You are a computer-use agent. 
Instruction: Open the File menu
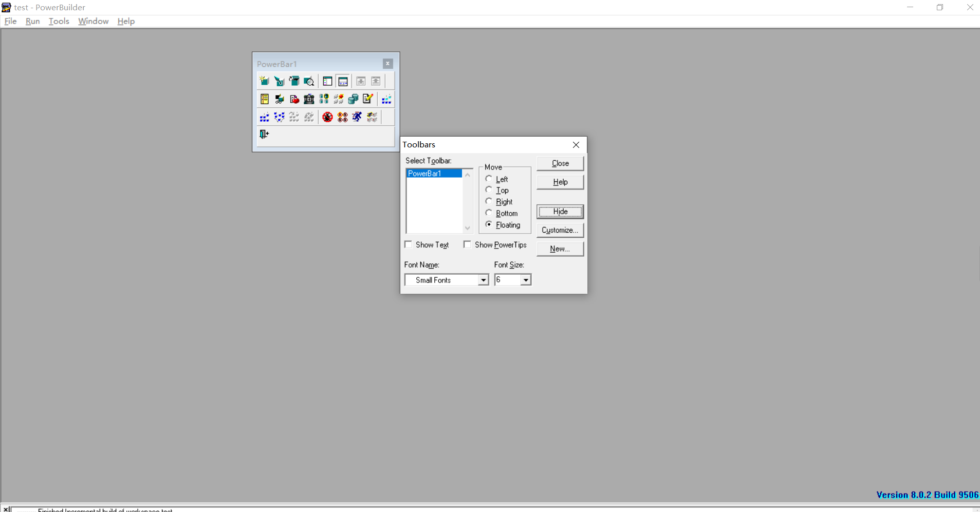10,21
